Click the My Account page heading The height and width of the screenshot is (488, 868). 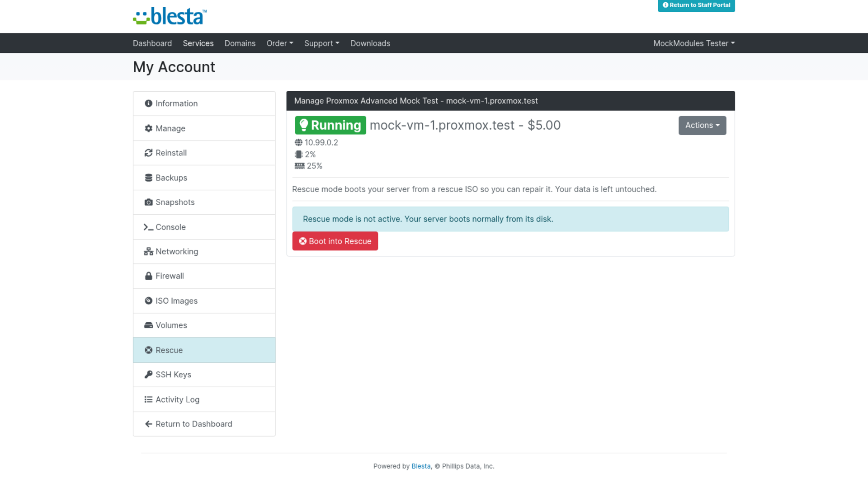pyautogui.click(x=174, y=67)
